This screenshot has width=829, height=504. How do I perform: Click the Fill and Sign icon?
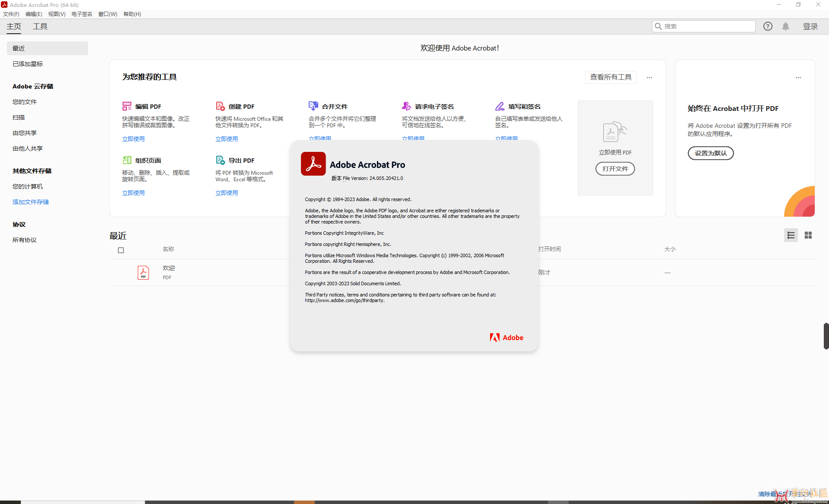[500, 106]
